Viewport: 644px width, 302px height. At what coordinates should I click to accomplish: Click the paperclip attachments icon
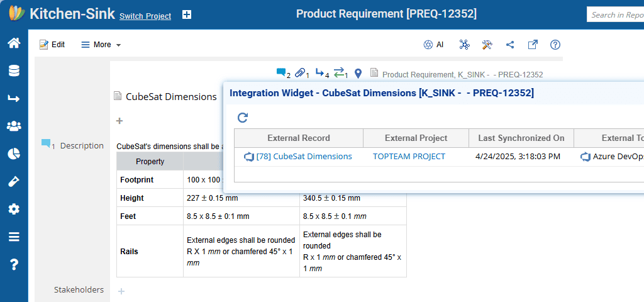301,74
